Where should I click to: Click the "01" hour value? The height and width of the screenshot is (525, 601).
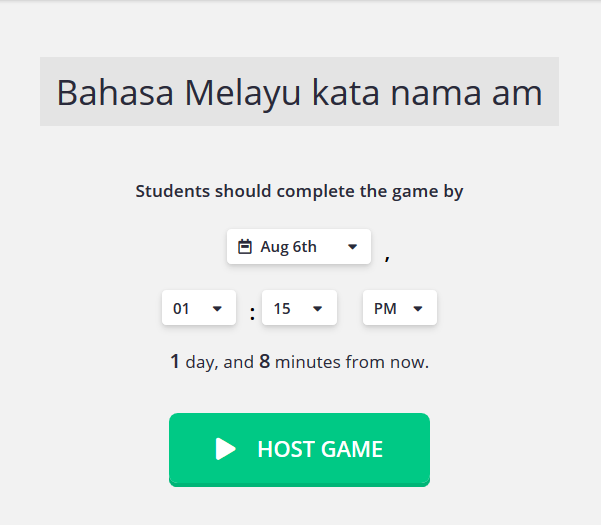182,309
